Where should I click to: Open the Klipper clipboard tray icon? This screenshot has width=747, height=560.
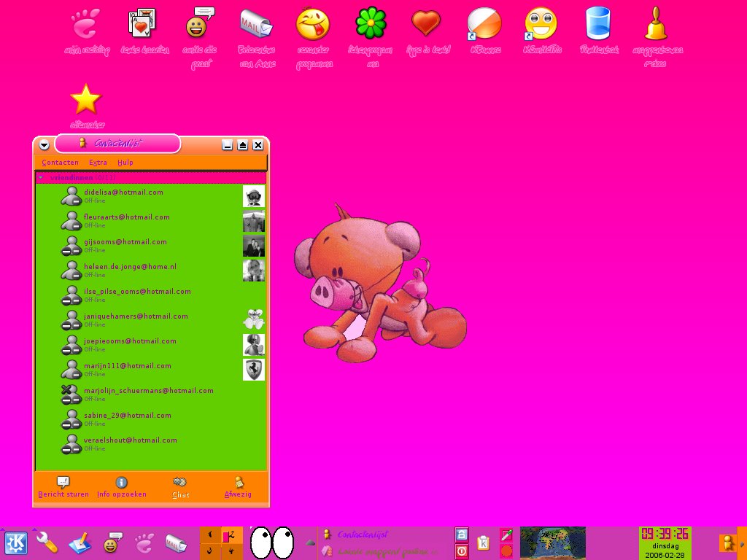483,542
